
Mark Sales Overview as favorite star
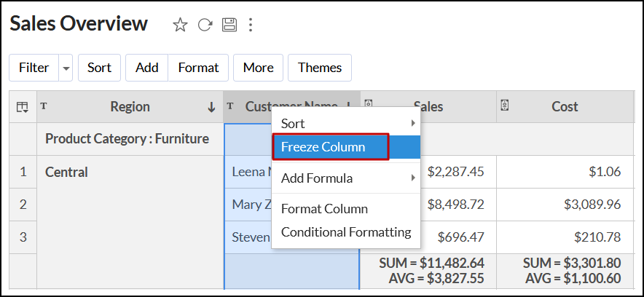180,25
